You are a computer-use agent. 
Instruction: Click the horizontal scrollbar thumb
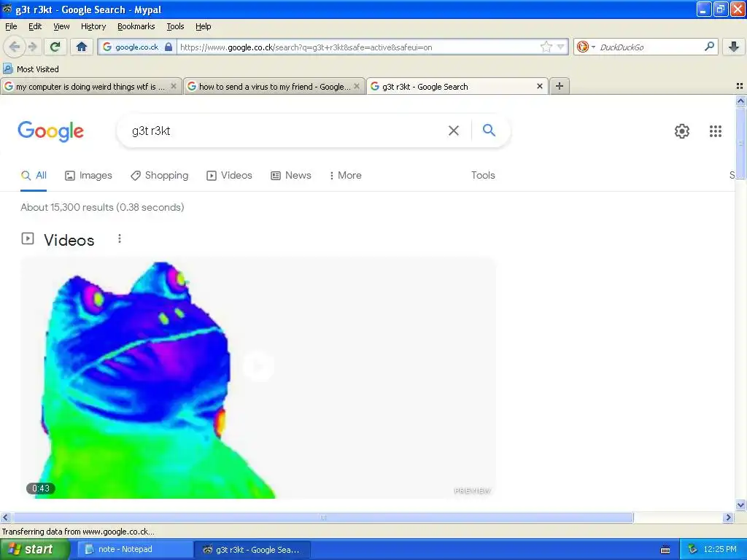click(x=323, y=517)
